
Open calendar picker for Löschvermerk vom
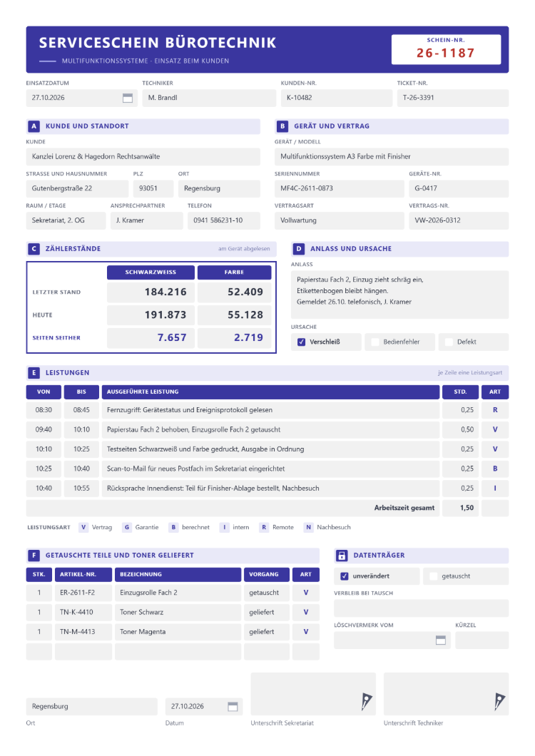coord(440,640)
